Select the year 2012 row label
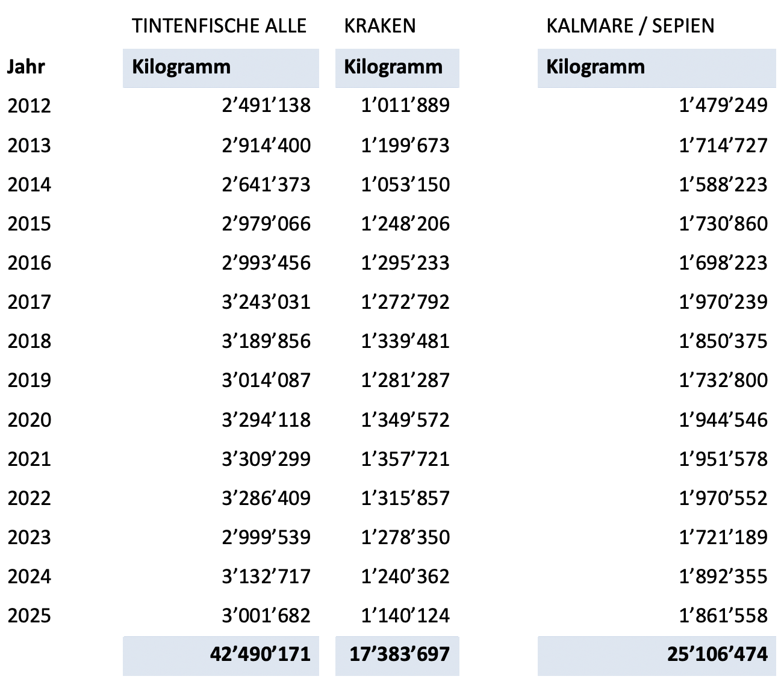 tap(29, 106)
